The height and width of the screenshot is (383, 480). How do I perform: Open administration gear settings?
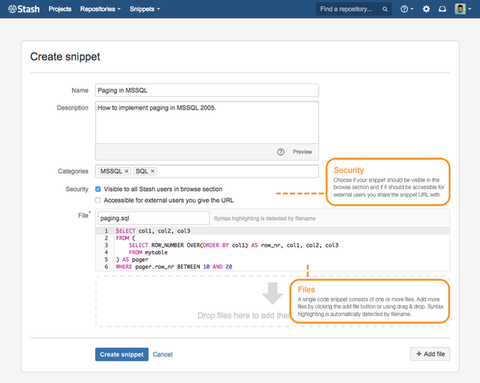pos(426,9)
